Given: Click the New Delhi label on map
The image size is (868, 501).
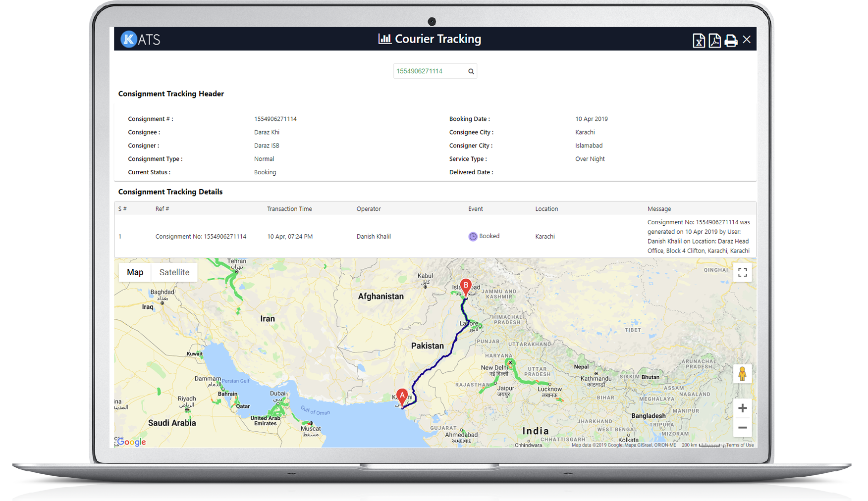Looking at the screenshot, I should [x=494, y=367].
